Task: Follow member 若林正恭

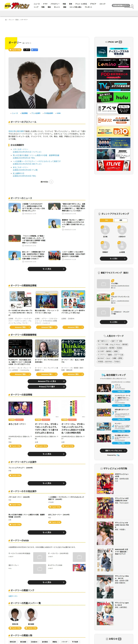Action: [15, 628]
